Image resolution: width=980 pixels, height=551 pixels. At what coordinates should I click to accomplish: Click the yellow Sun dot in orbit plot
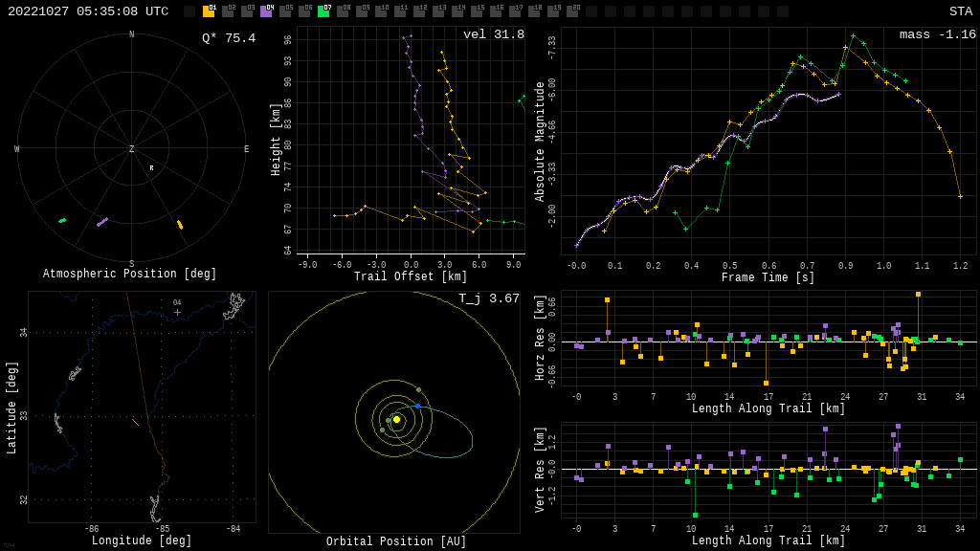pyautogui.click(x=396, y=419)
